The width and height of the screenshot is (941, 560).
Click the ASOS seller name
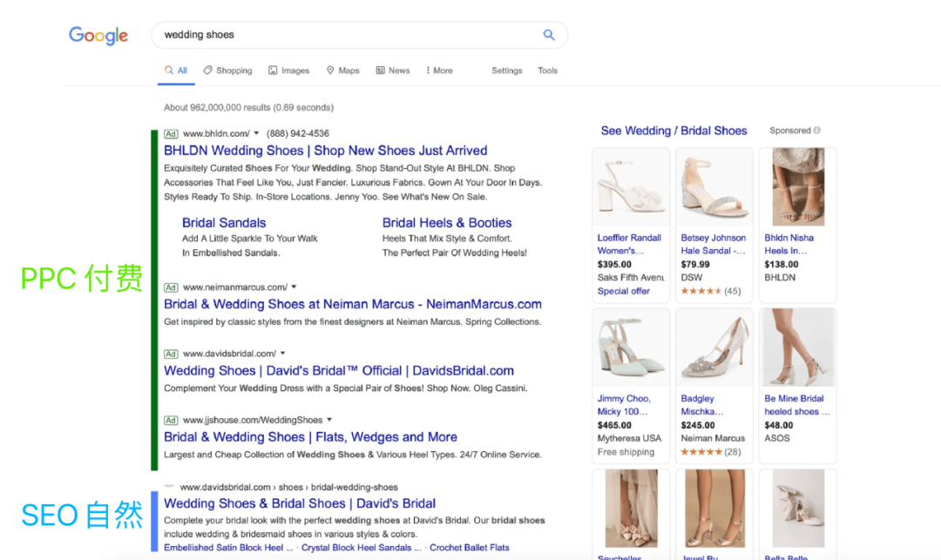[x=776, y=438]
